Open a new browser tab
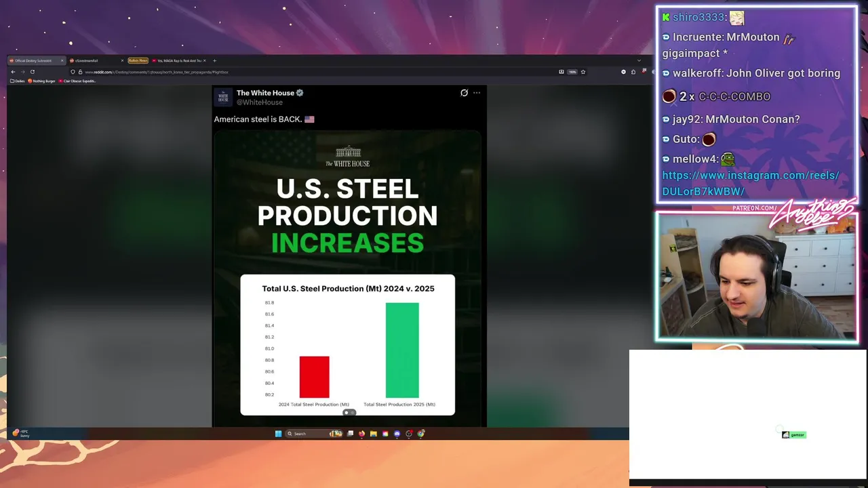 click(x=214, y=60)
